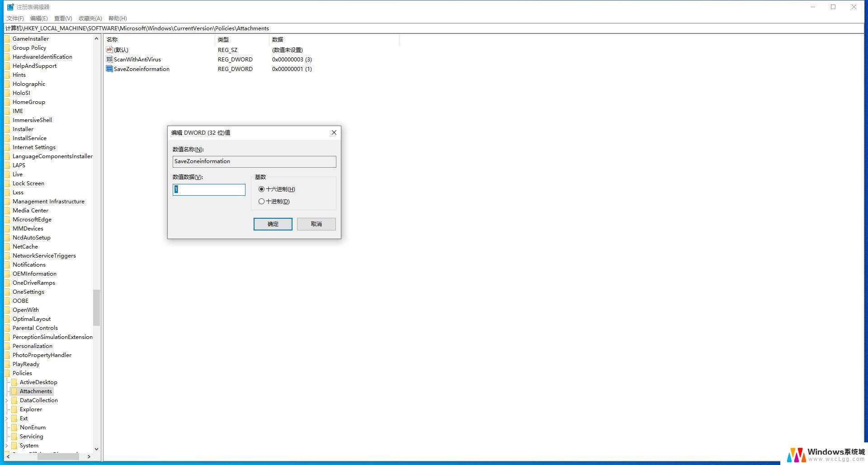Select the 十进制 (decimal) radio button
Viewport: 868px width, 465px height.
click(x=261, y=202)
